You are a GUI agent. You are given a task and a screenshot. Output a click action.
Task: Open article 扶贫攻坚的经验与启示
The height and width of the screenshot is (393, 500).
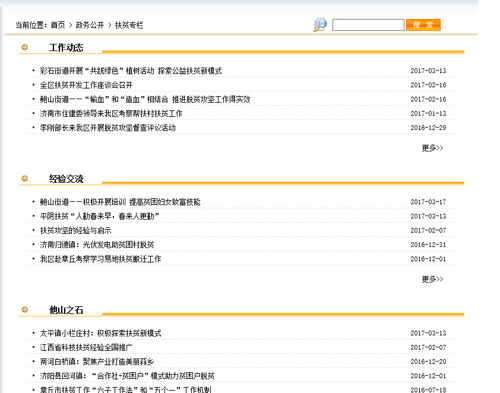click(76, 231)
